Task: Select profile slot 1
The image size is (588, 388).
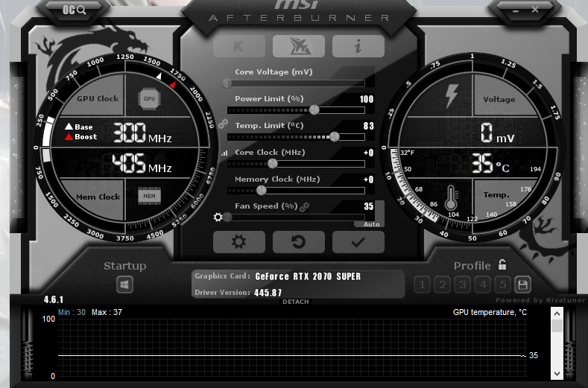Action: (x=423, y=285)
